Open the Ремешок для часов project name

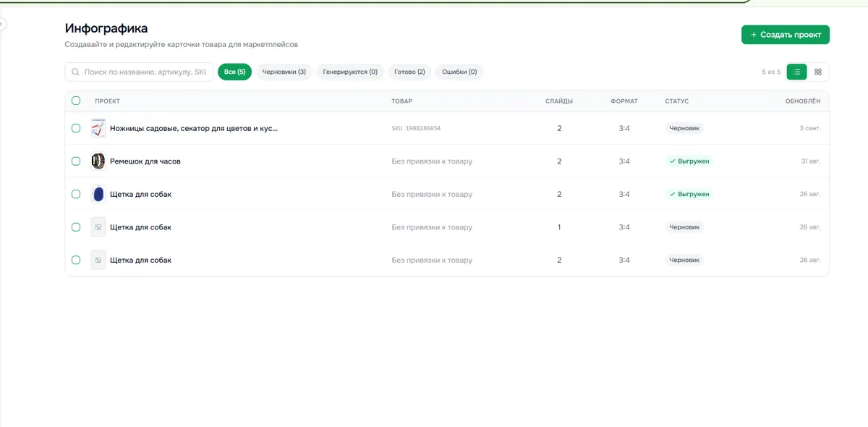tap(145, 161)
